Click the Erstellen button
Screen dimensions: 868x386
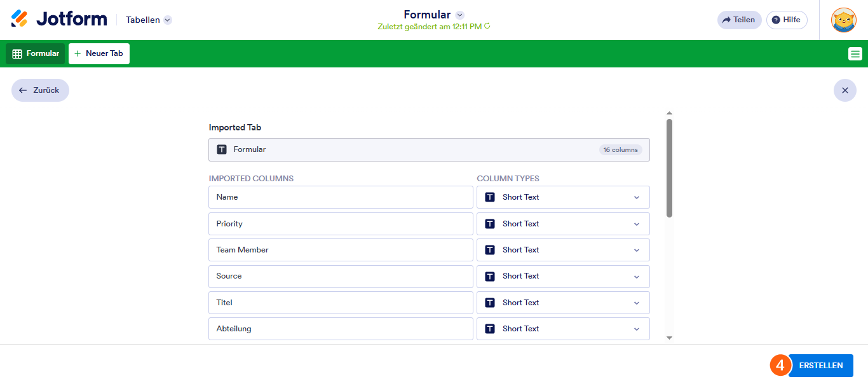click(x=821, y=366)
